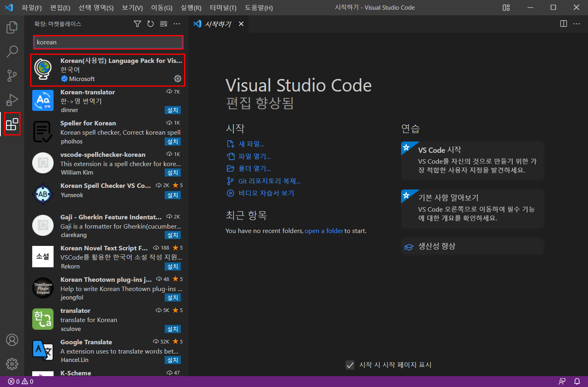Image resolution: width=588 pixels, height=387 pixels.
Task: Install the Korean-translator extension
Action: pos(173,110)
